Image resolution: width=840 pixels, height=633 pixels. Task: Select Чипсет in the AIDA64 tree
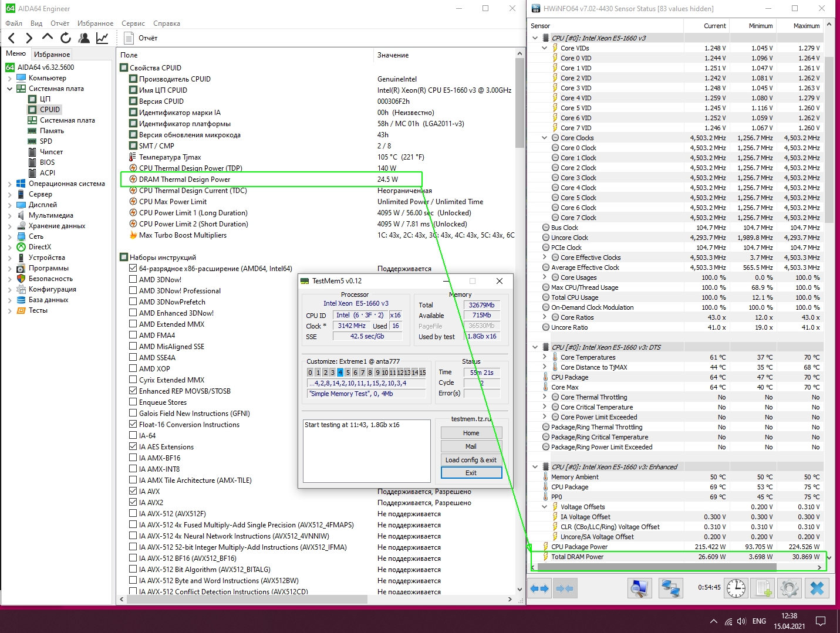51,152
